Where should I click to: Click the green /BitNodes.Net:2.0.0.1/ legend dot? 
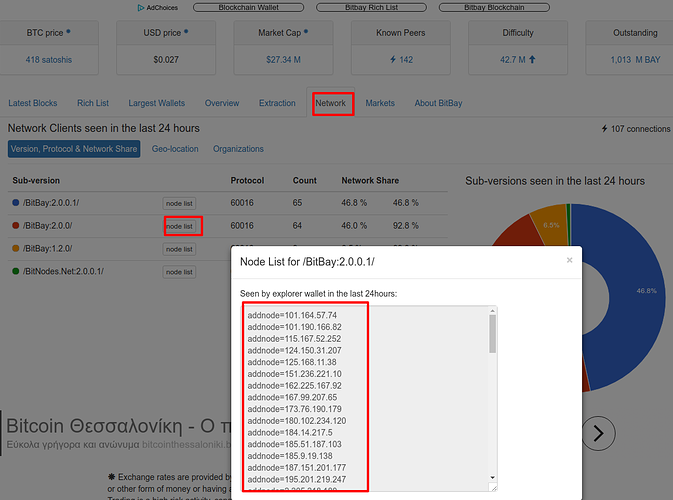click(15, 271)
